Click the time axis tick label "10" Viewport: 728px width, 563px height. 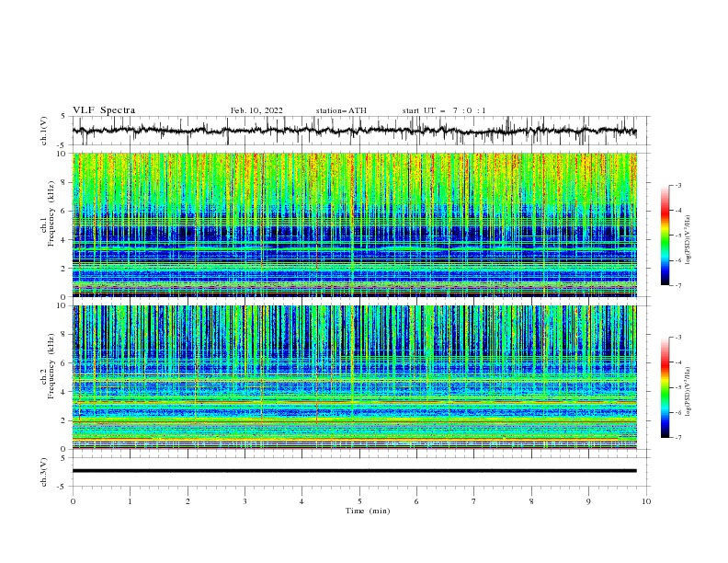tap(646, 501)
